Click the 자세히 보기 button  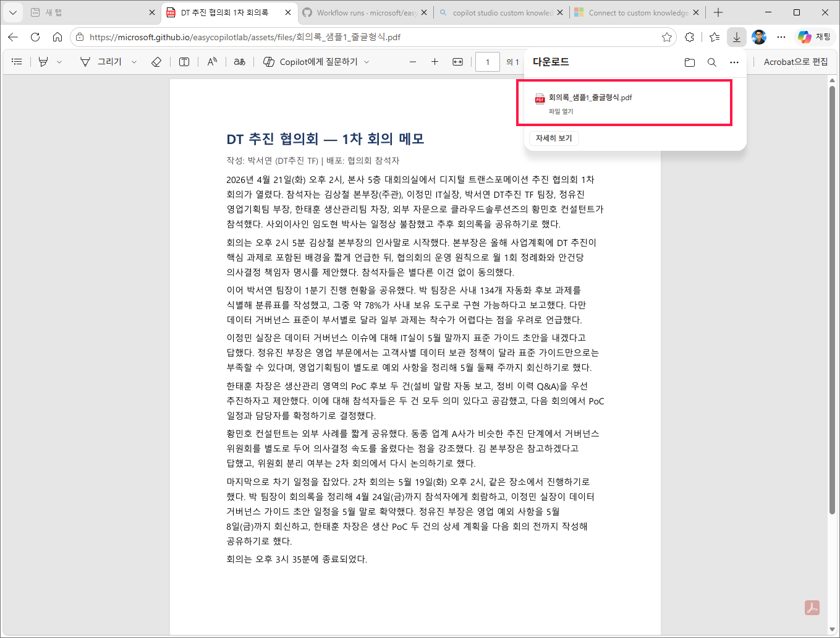tap(554, 138)
